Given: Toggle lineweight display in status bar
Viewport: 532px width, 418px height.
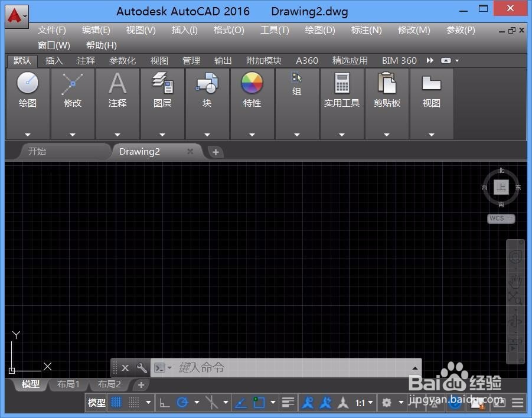Looking at the screenshot, I should click(x=288, y=403).
